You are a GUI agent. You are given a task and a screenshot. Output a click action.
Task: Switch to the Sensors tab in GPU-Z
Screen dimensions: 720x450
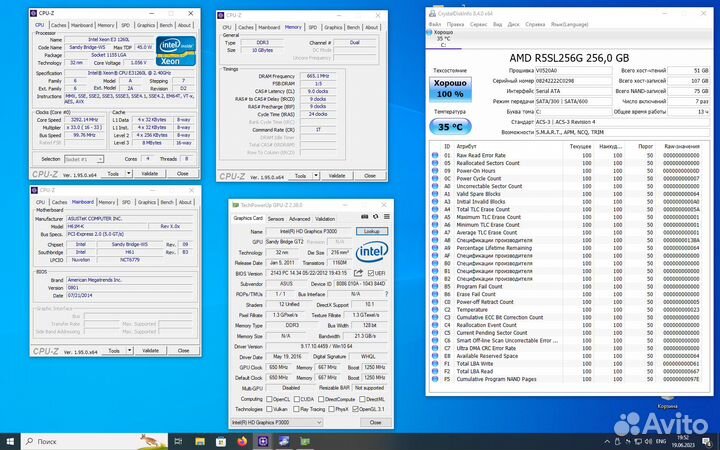coord(276,219)
